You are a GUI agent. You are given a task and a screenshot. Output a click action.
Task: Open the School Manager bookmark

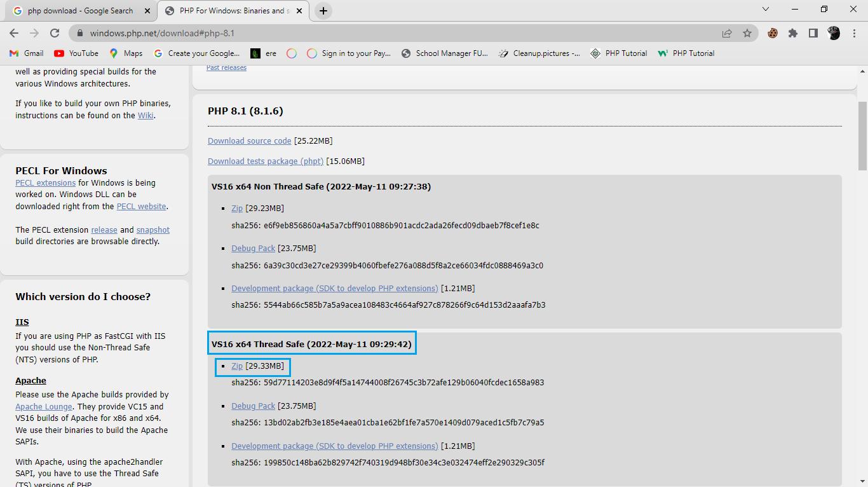click(x=445, y=53)
